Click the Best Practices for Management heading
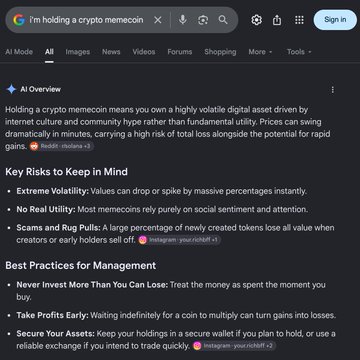 81,266
